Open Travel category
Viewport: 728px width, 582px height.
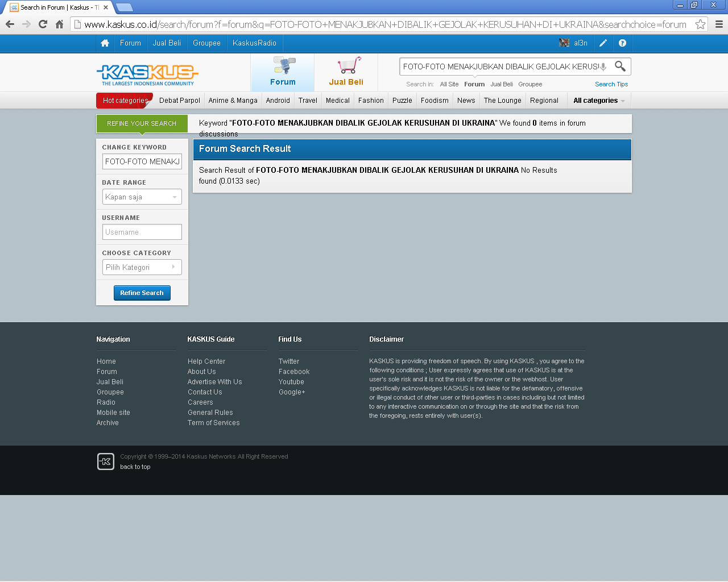308,101
